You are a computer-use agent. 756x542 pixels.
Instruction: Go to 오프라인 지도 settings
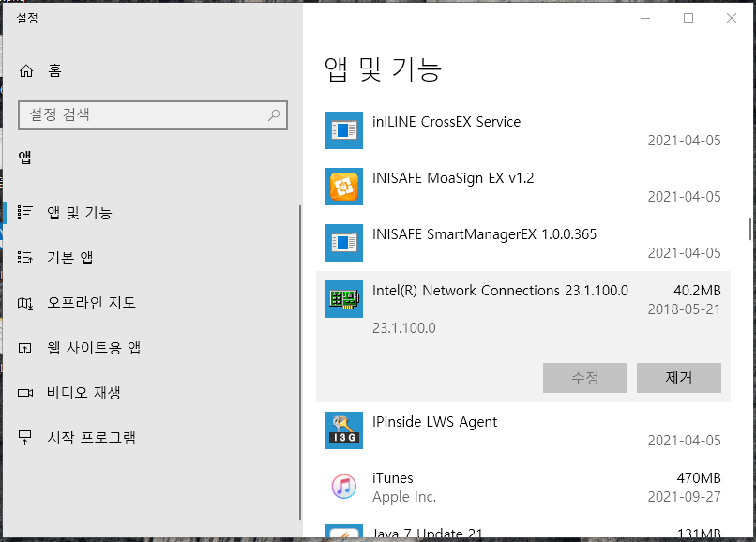coord(151,303)
